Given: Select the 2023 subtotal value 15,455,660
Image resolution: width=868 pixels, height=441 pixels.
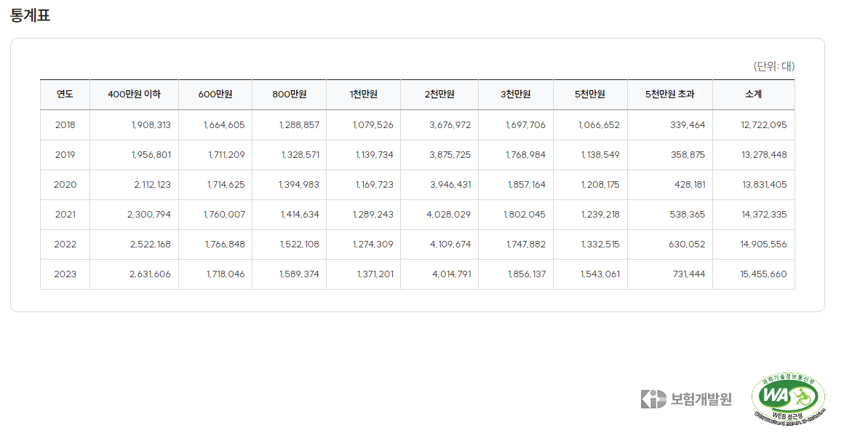Looking at the screenshot, I should (763, 274).
